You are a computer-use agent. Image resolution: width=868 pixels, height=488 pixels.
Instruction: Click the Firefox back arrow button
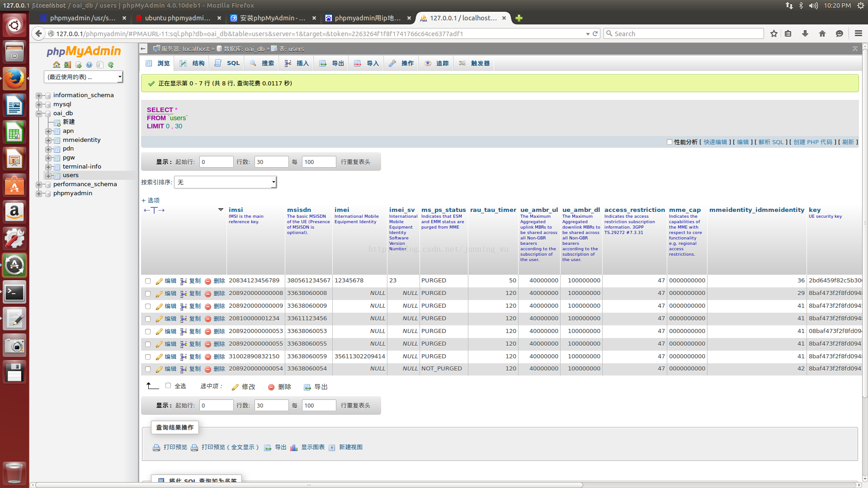point(39,33)
